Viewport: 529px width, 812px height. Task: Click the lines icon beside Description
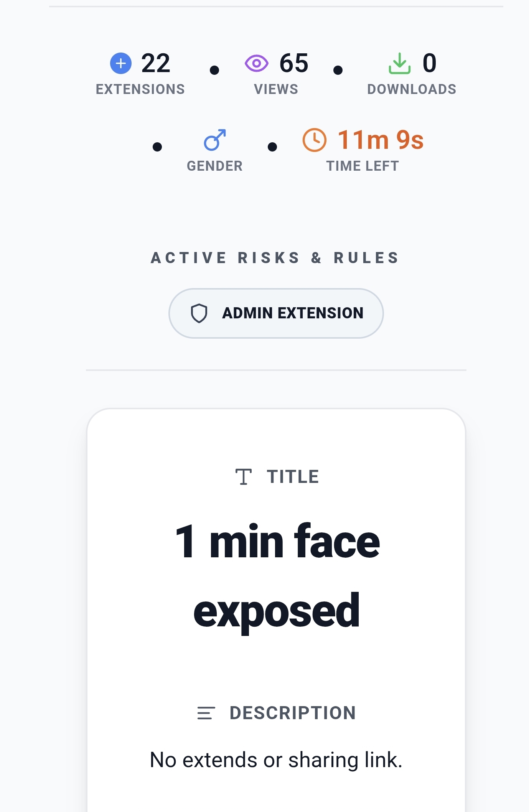[x=206, y=713]
